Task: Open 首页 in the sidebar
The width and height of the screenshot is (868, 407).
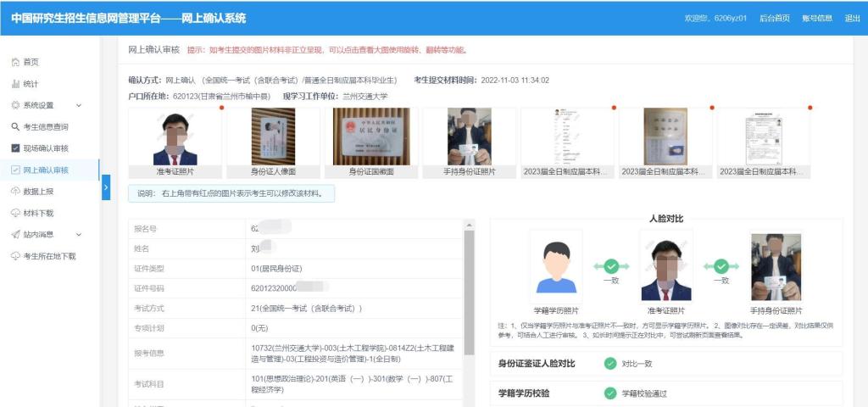Action: [x=31, y=63]
